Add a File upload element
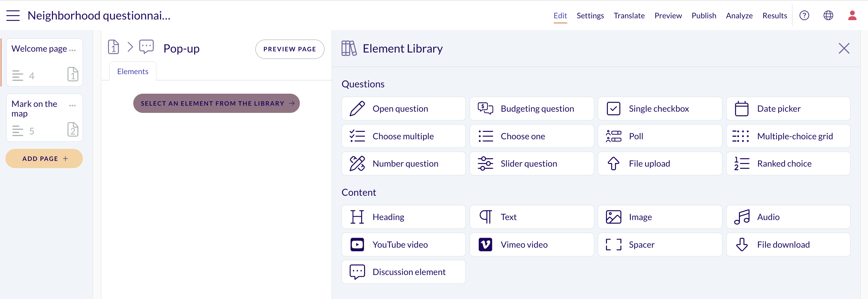This screenshot has width=868, height=299. (660, 164)
